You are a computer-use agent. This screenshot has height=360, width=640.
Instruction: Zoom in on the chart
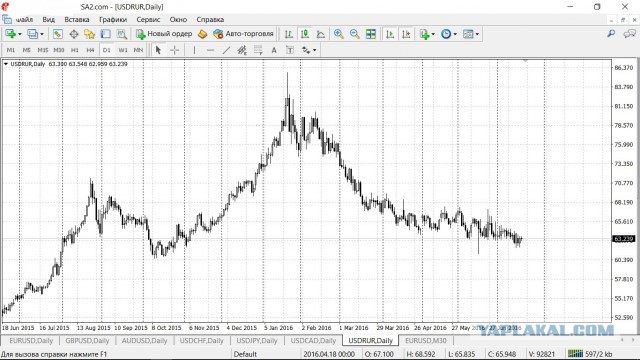tap(338, 34)
